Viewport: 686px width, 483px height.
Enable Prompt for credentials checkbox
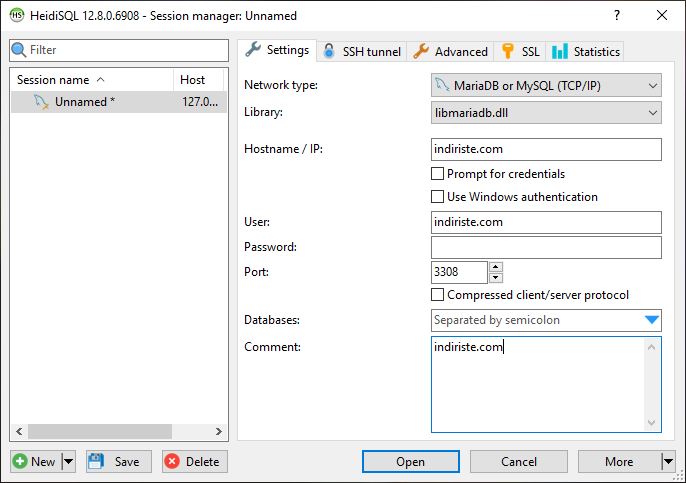(x=438, y=174)
